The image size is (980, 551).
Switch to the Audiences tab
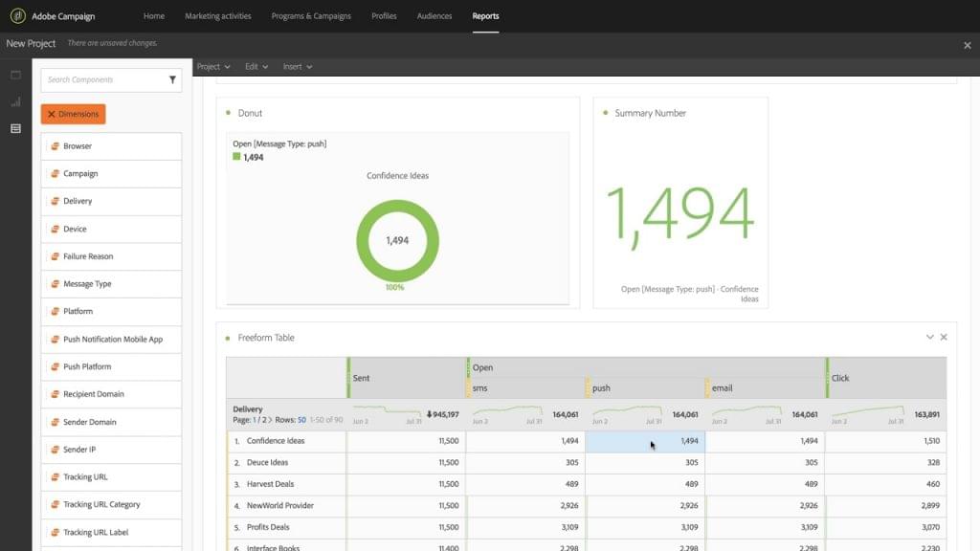point(434,16)
